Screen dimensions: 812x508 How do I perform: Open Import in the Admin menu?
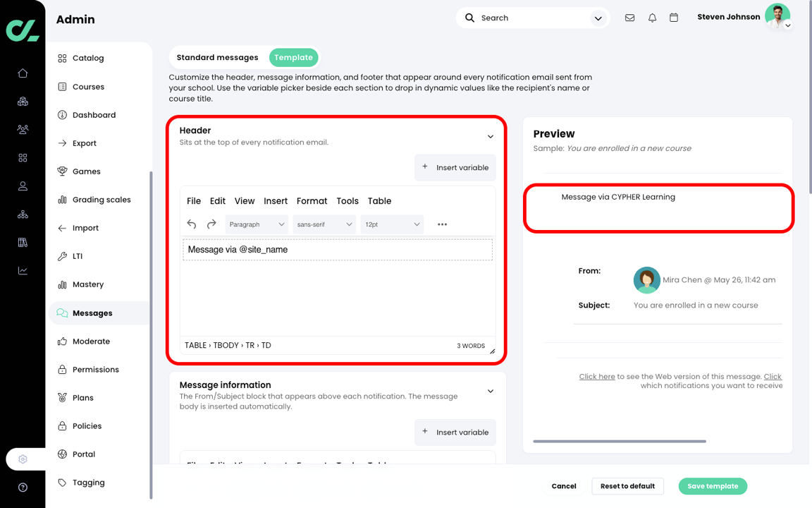pos(85,228)
